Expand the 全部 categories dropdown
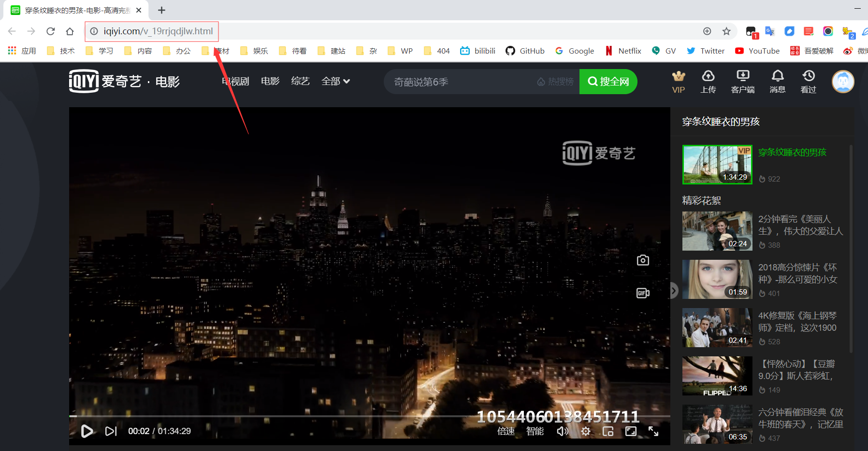 (335, 81)
